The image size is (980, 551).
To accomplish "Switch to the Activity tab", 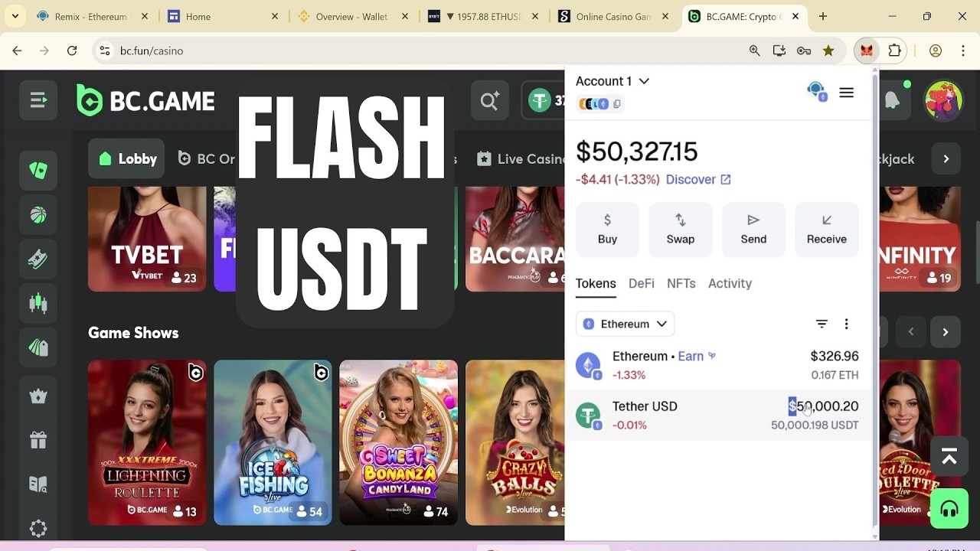I will (730, 283).
